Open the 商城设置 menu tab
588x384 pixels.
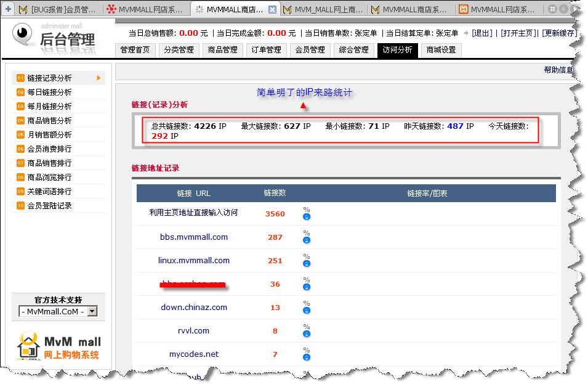[441, 50]
